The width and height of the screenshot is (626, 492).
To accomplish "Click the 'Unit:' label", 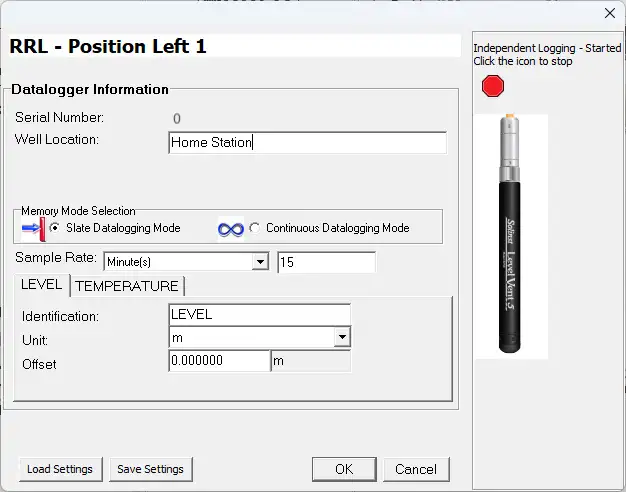I will tap(35, 340).
